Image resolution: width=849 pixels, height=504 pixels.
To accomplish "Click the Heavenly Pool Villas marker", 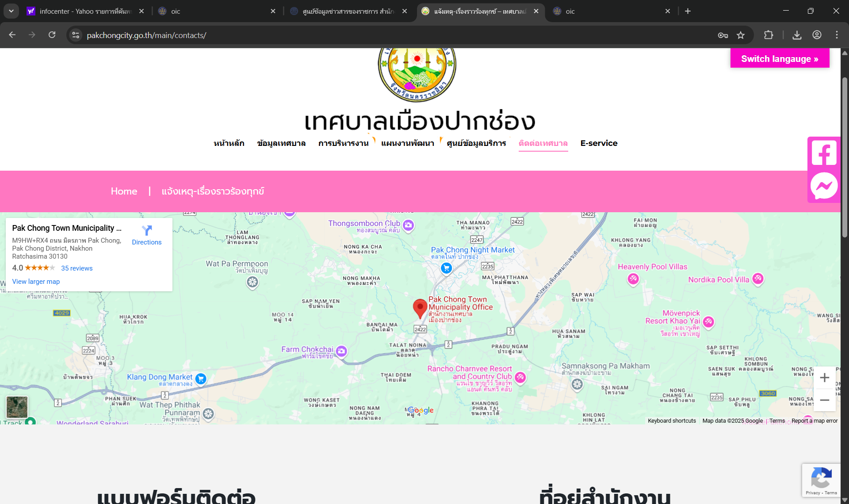I will (x=633, y=279).
